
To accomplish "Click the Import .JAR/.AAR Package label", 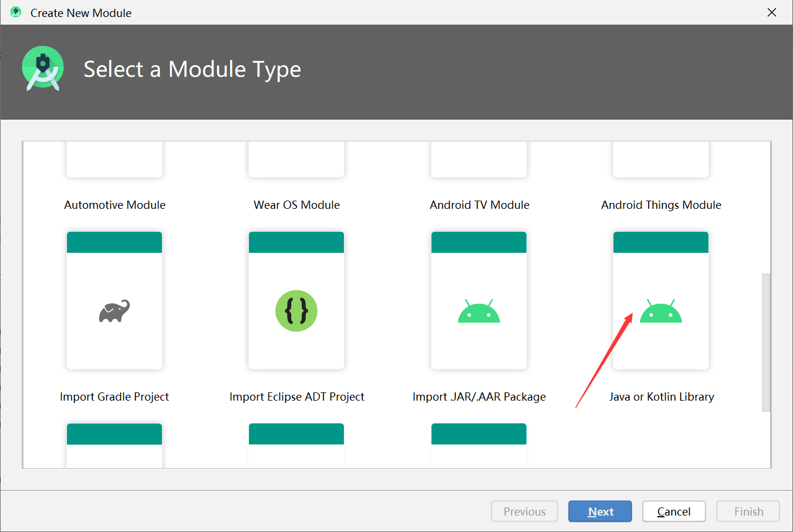I will (479, 397).
